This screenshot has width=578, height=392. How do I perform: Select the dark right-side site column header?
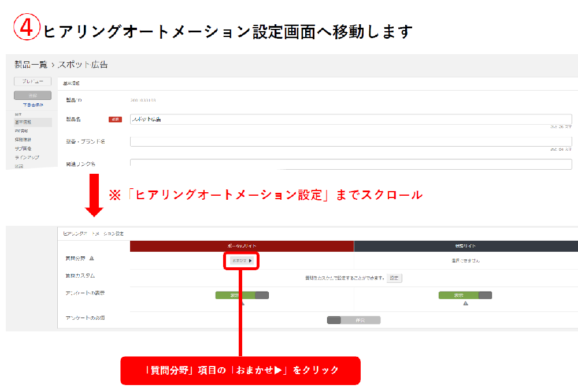[465, 246]
